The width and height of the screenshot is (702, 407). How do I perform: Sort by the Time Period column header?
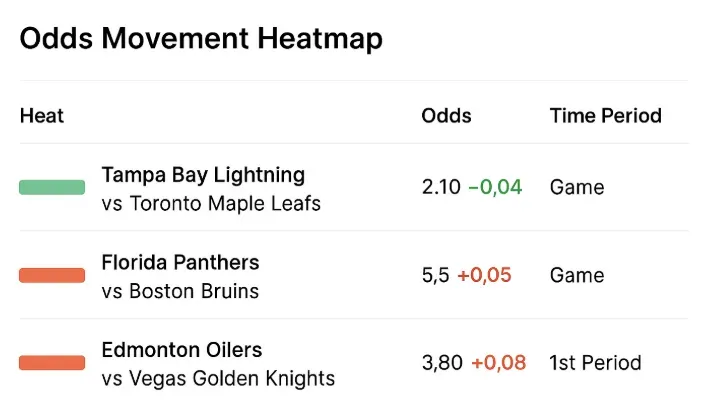605,116
